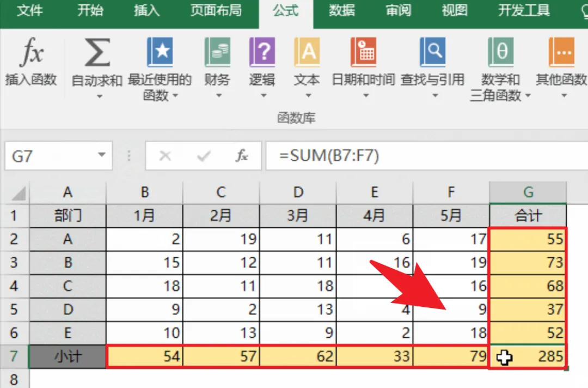Select column G header
Image resolution: width=588 pixels, height=388 pixels.
click(528, 192)
